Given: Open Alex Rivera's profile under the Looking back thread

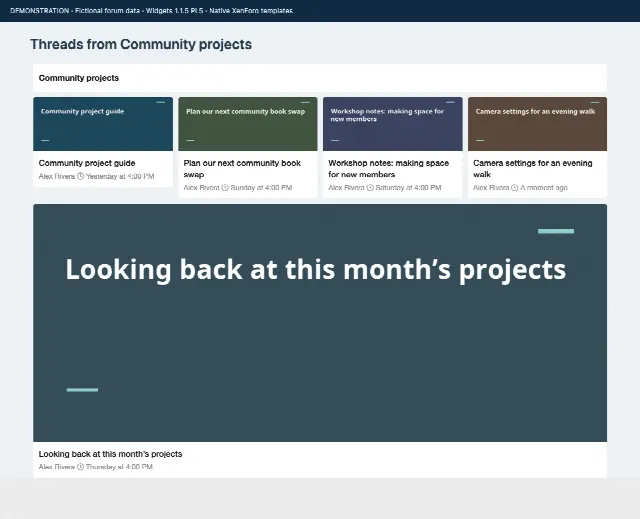Looking at the screenshot, I should click(x=57, y=467).
